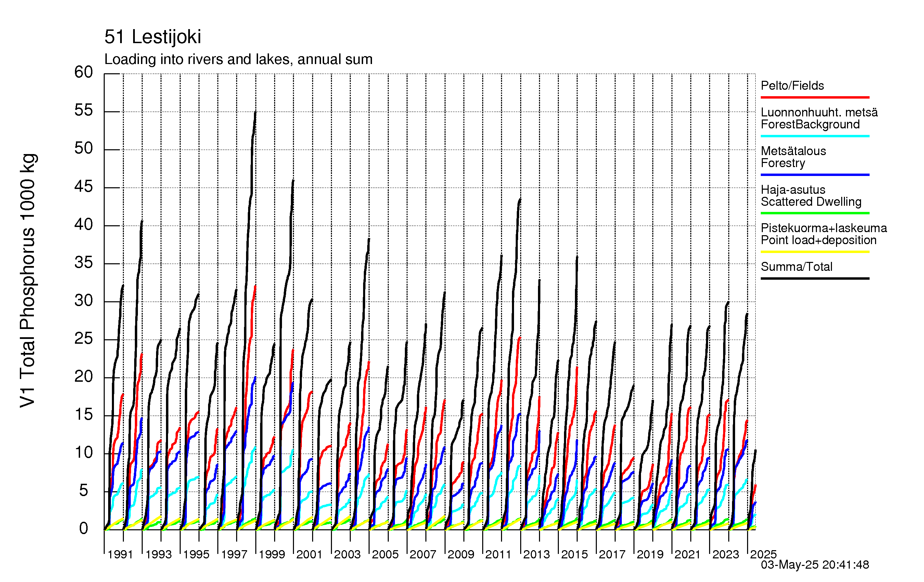Image resolution: width=924 pixels, height=582 pixels.
Task: Click the x-axis year label 2023
Action: tap(726, 554)
